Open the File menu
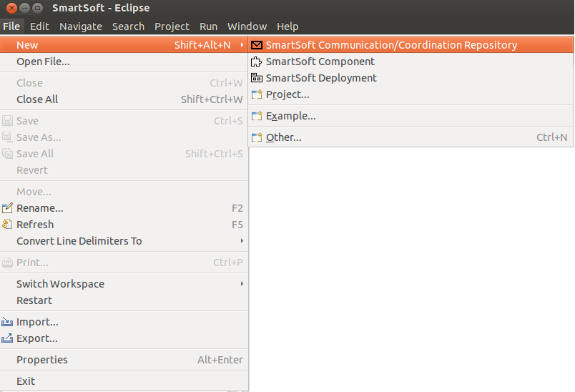The image size is (575, 392). pos(11,26)
